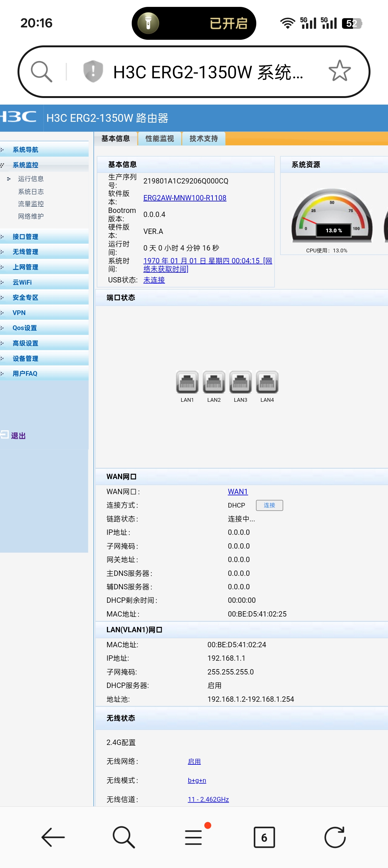Select WAN MAC address 00:BE:D5:41:02:25
Screen dimensions: 388x868
(x=257, y=614)
